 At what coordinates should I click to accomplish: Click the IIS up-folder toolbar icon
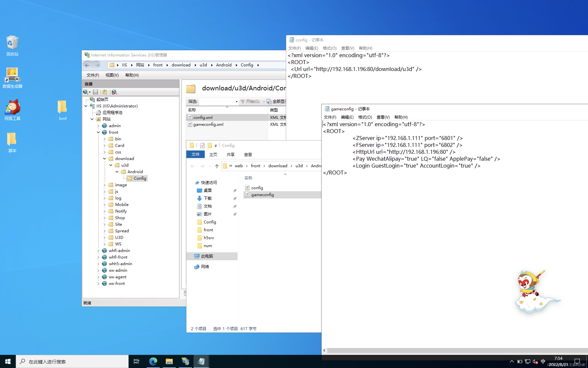(x=105, y=92)
